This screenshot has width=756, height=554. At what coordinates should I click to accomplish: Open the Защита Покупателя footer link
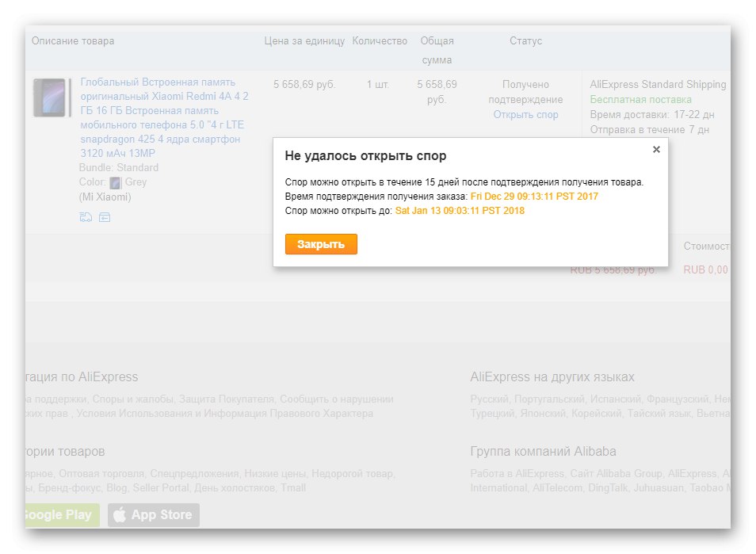(x=226, y=399)
